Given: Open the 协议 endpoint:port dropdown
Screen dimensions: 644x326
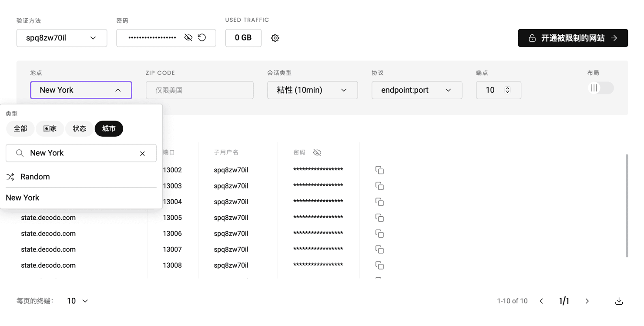Looking at the screenshot, I should point(416,90).
